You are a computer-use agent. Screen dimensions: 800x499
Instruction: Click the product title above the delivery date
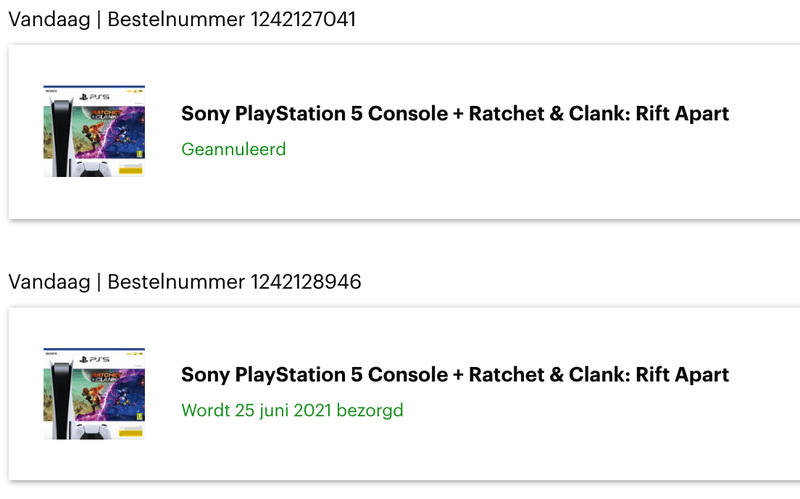tap(455, 375)
